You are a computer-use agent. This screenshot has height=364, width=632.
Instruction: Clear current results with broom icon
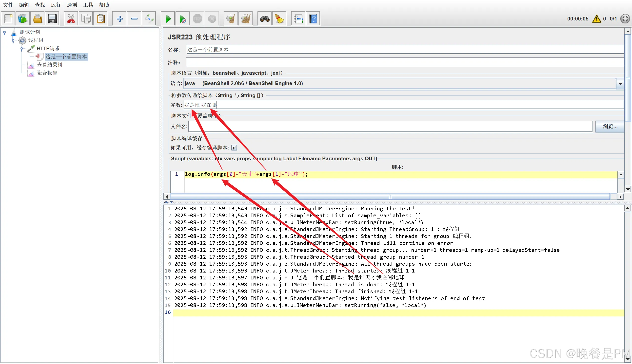coord(231,19)
